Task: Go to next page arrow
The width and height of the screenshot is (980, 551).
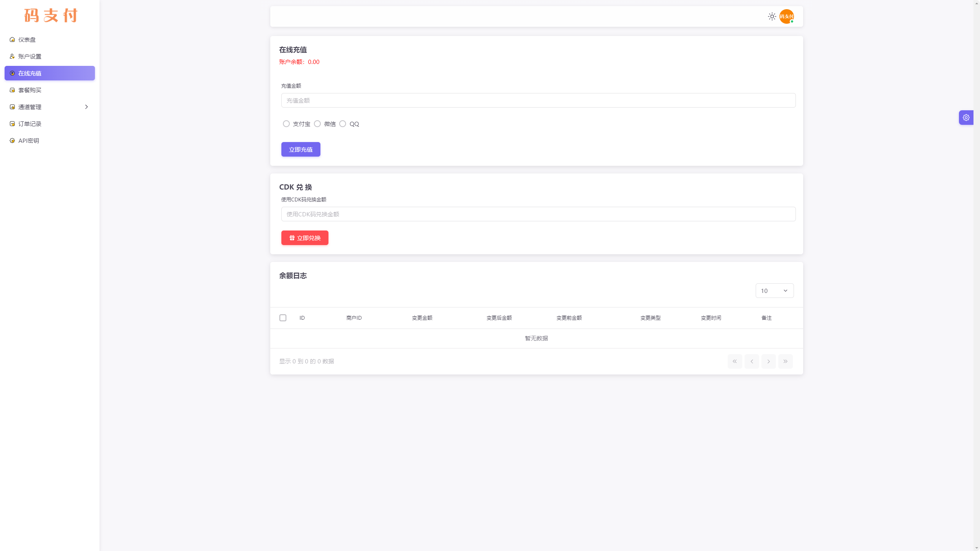Action: point(768,361)
